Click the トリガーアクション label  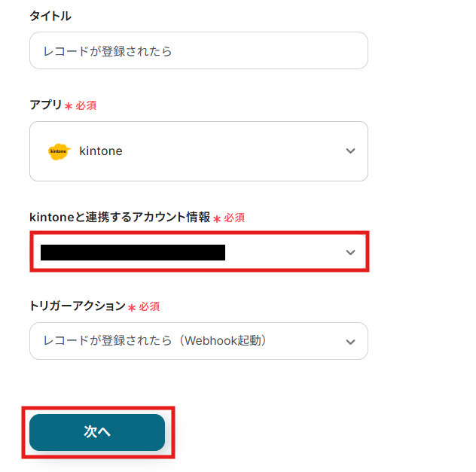(x=77, y=306)
